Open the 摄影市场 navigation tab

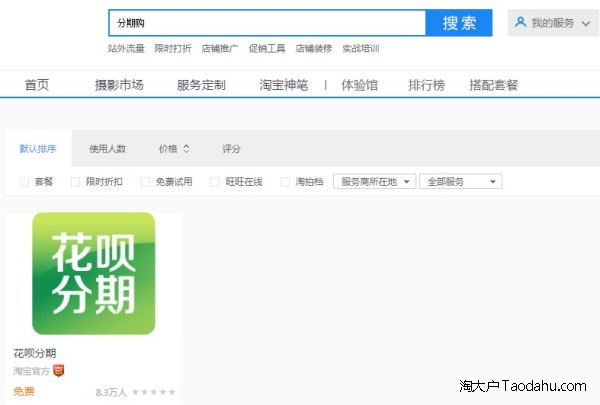click(119, 85)
